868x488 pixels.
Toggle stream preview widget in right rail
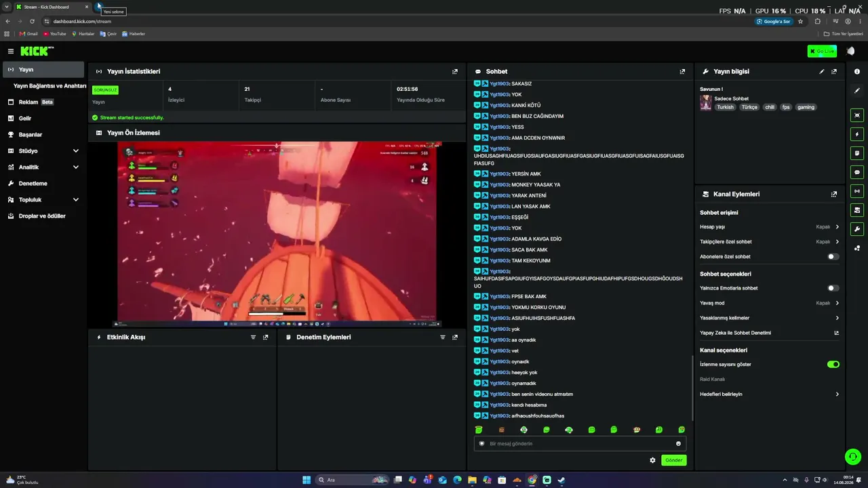click(857, 115)
